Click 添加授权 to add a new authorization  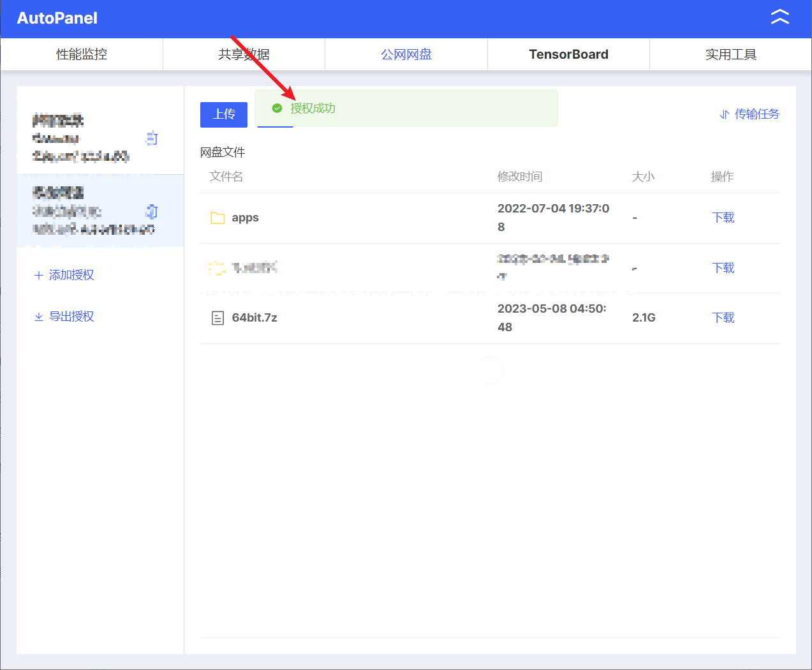[x=70, y=274]
